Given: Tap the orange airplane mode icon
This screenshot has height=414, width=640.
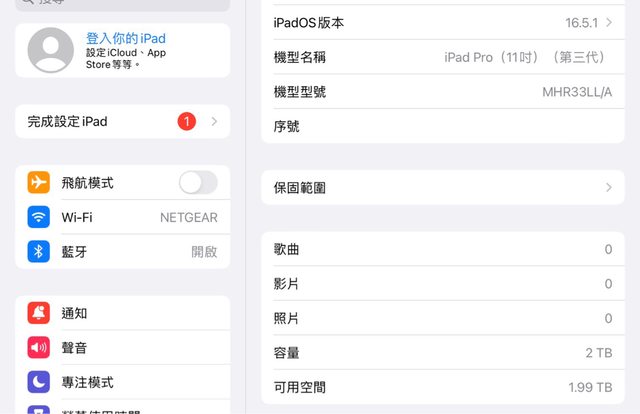Looking at the screenshot, I should [39, 183].
